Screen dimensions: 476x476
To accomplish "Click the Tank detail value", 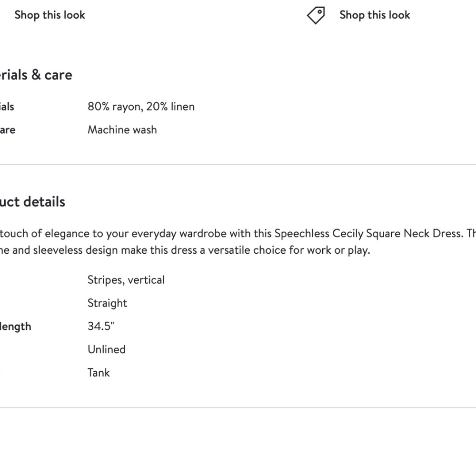I will pos(99,373).
